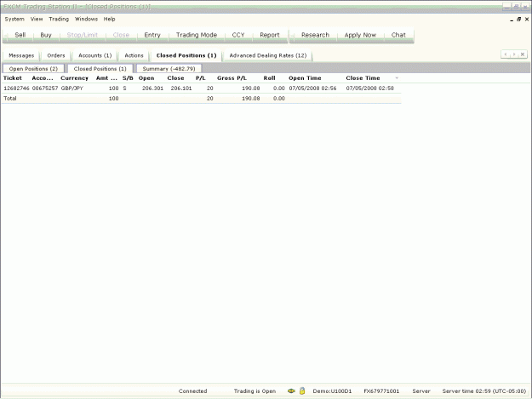Sort by the Acco... column header

tap(43, 78)
